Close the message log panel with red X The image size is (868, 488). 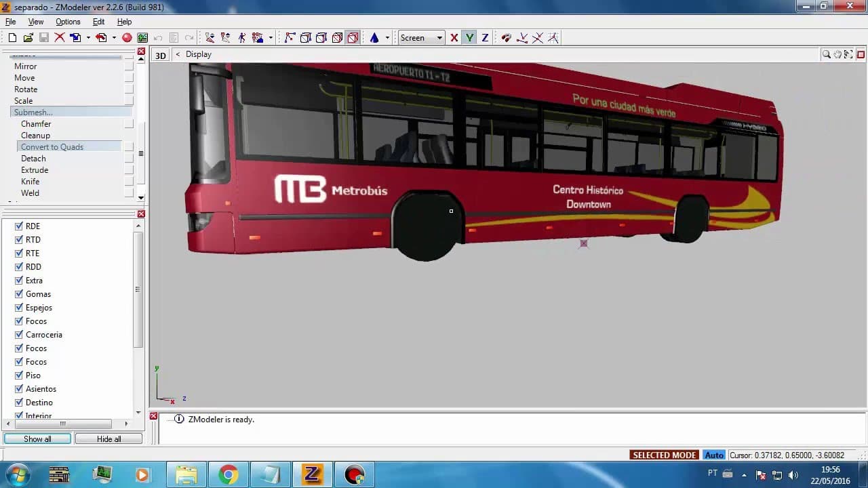tap(153, 416)
